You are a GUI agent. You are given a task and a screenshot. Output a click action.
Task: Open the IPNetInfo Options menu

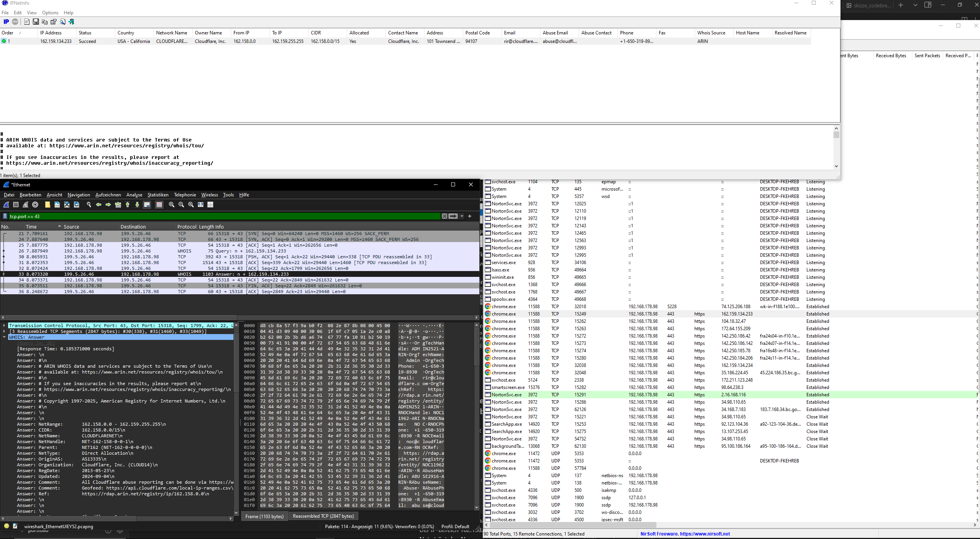[50, 13]
